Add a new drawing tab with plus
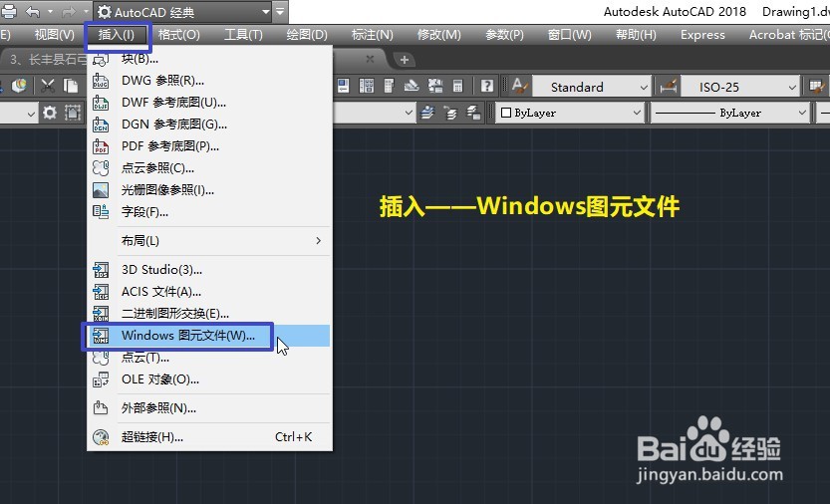The height and width of the screenshot is (504, 830). click(404, 60)
